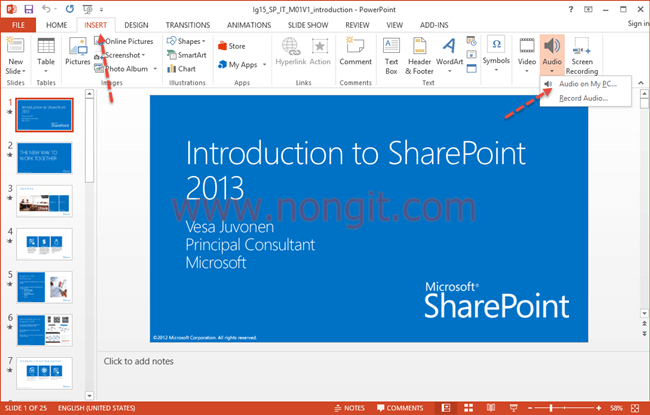Open the FILE tab
The height and width of the screenshot is (415, 650).
[x=18, y=25]
